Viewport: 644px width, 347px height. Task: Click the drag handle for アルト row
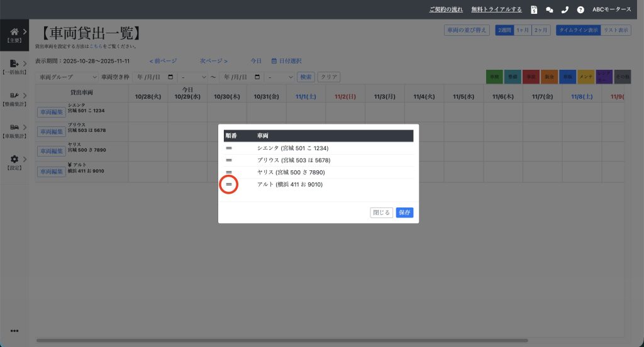pyautogui.click(x=229, y=184)
